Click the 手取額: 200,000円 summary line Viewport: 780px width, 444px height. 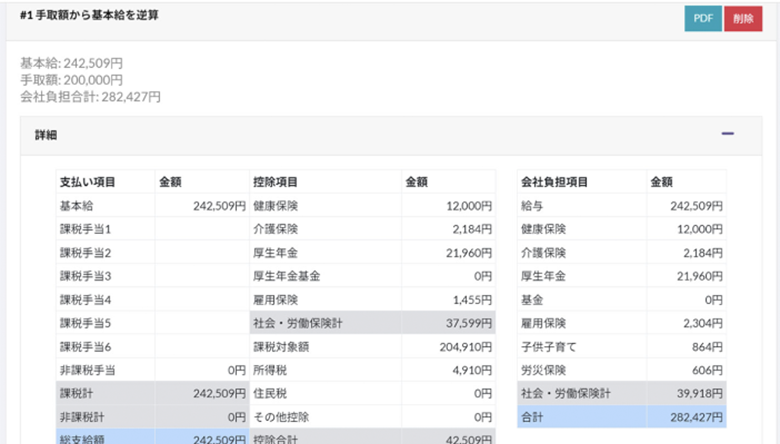click(71, 80)
